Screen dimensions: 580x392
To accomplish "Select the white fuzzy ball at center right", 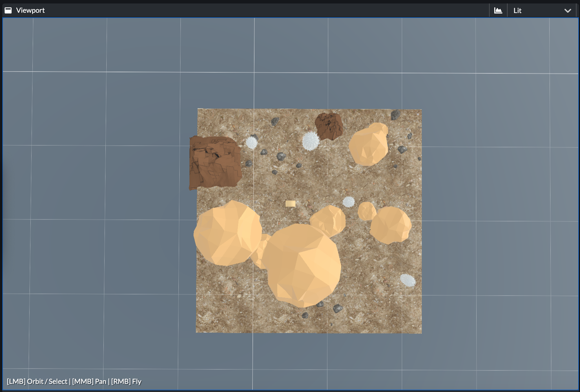I will pos(348,202).
